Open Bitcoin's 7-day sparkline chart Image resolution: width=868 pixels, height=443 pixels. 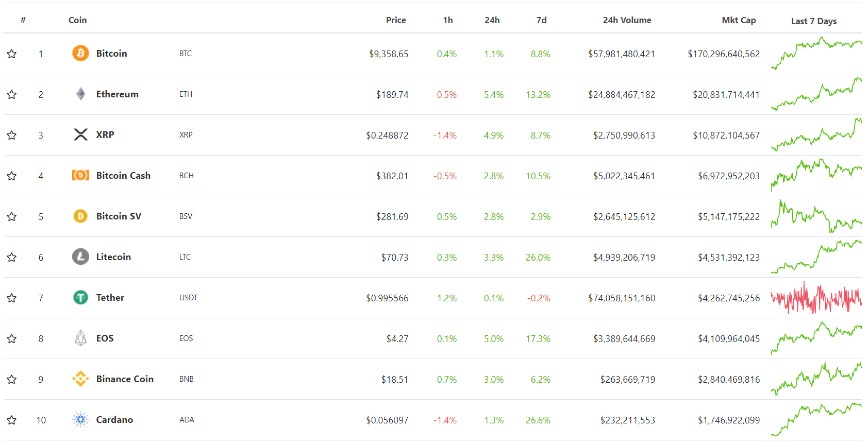click(x=816, y=53)
